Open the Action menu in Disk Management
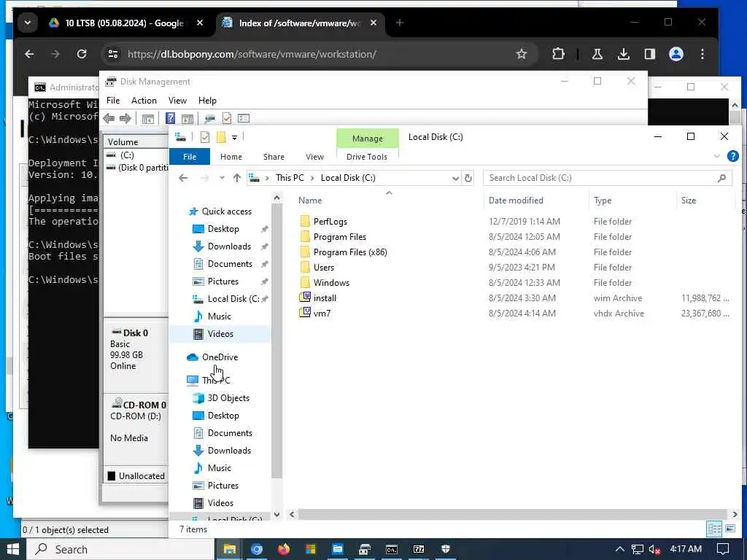The image size is (747, 560). tap(144, 101)
